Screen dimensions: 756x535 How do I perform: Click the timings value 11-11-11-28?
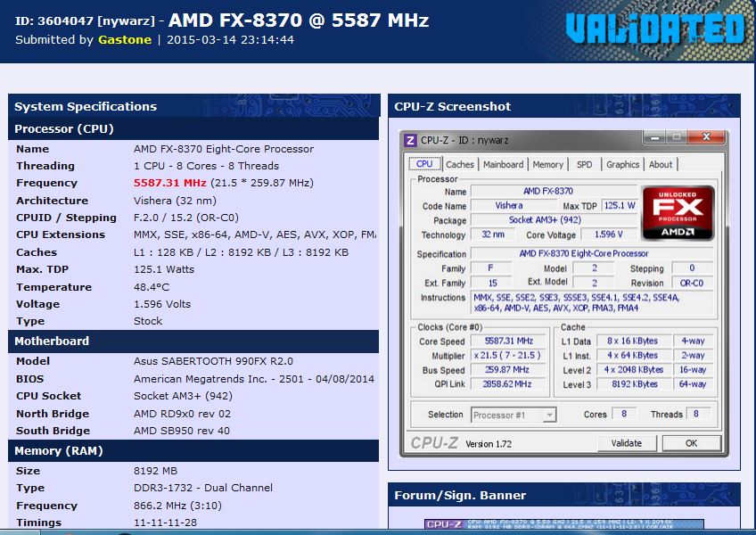pyautogui.click(x=165, y=523)
